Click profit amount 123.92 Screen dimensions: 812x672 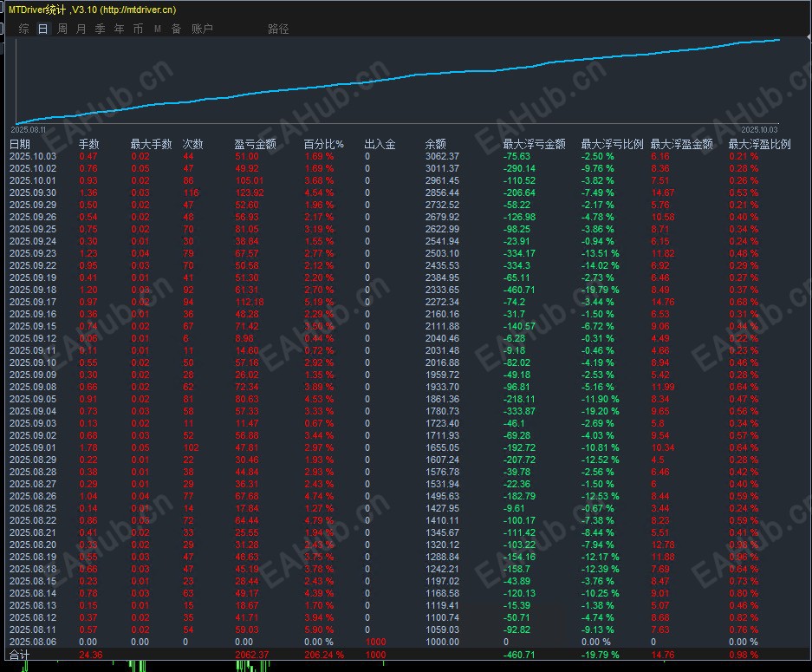click(x=250, y=192)
